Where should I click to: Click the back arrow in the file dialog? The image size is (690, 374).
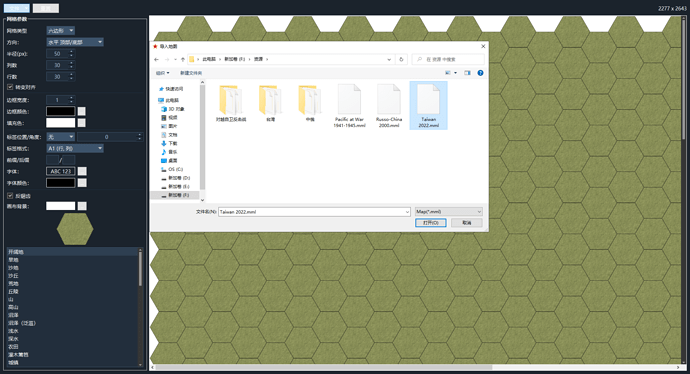157,59
